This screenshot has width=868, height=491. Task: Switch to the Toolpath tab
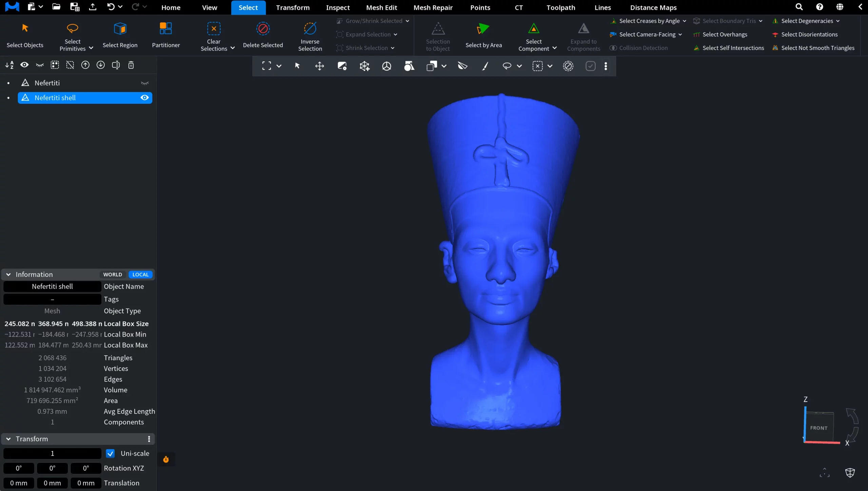click(x=561, y=7)
